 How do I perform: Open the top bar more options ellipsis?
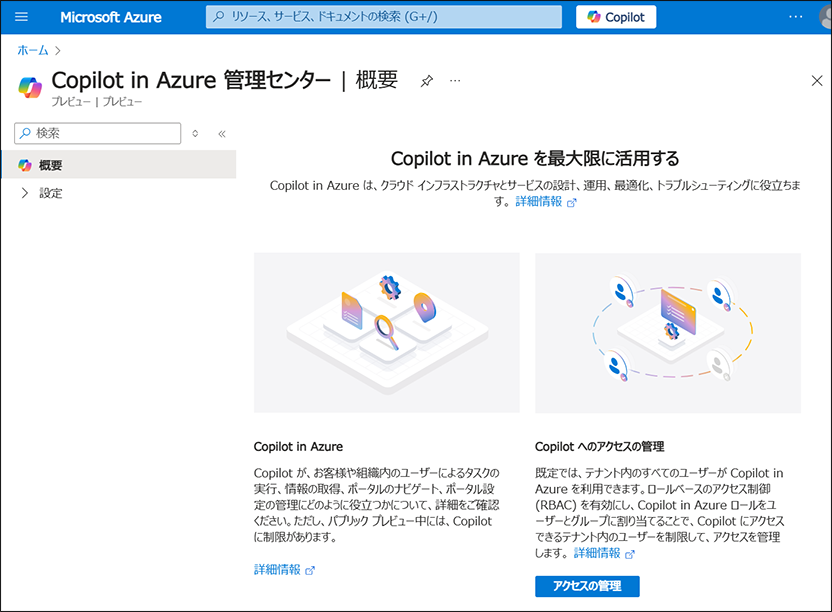click(795, 17)
